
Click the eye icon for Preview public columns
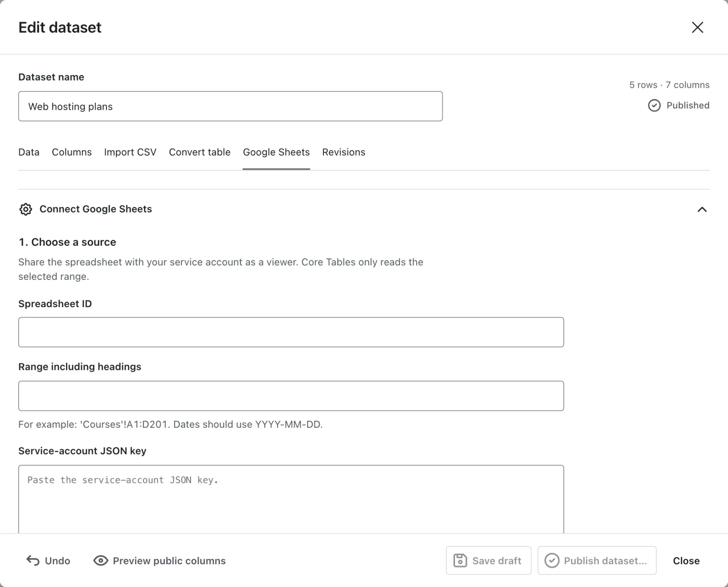[101, 561]
